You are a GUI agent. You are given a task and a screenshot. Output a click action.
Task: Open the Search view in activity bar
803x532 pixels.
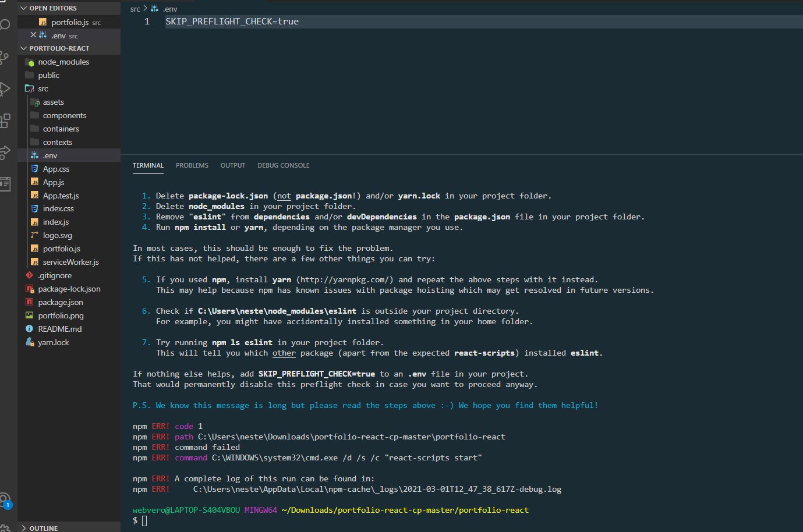click(x=5, y=25)
